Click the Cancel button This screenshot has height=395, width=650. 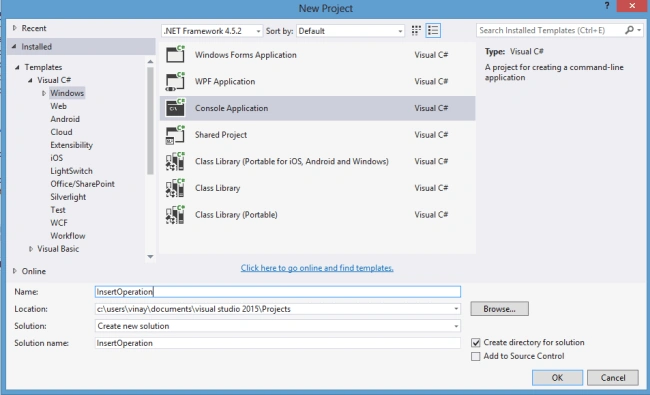pos(613,378)
